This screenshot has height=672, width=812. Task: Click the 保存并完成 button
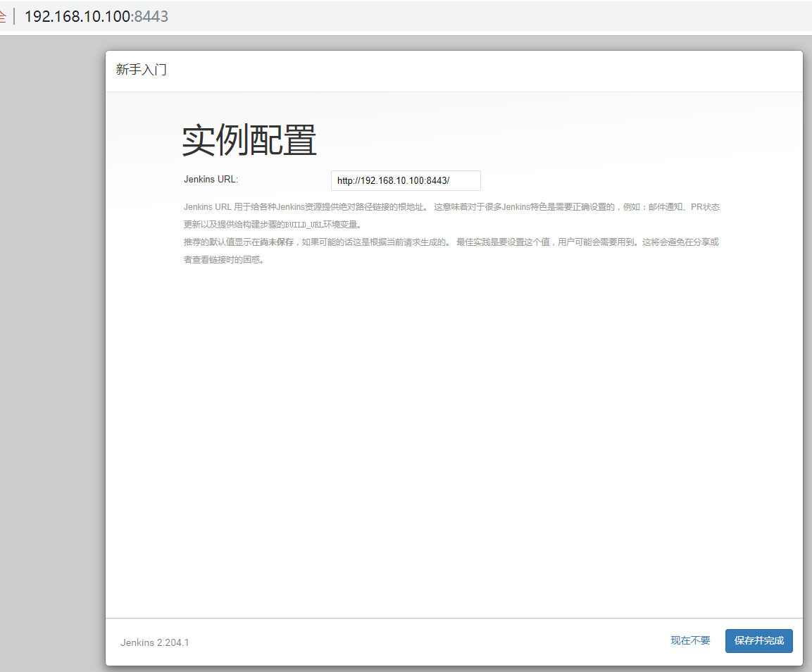coord(758,641)
